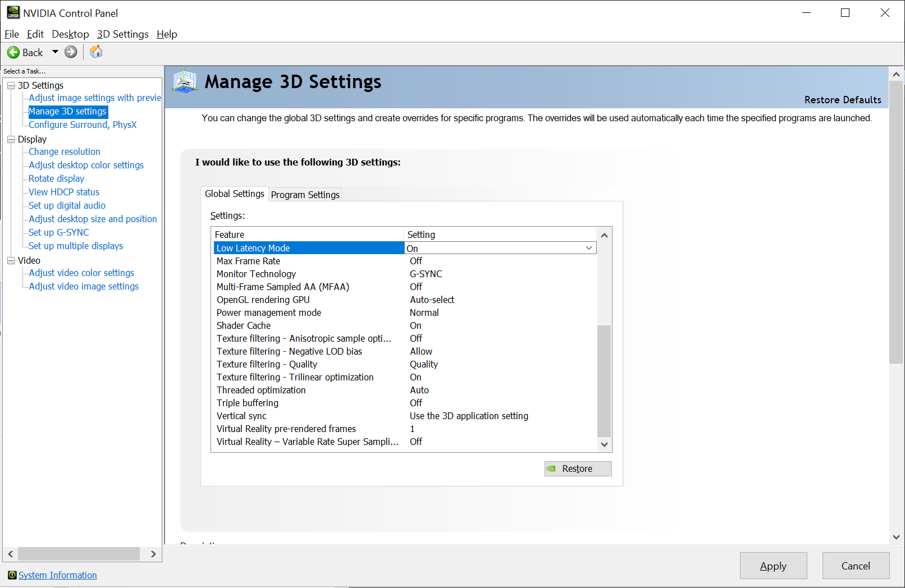Open the Desktop menu
Image resolution: width=905 pixels, height=588 pixels.
[x=70, y=34]
